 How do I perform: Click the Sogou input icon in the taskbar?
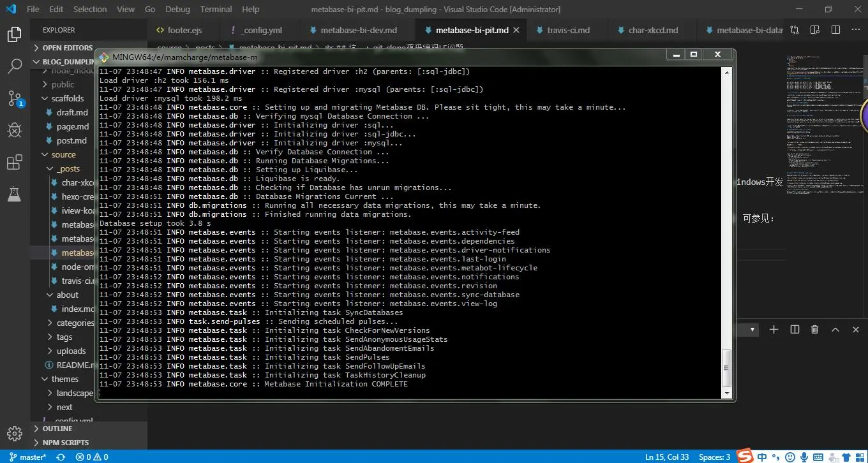(744, 457)
